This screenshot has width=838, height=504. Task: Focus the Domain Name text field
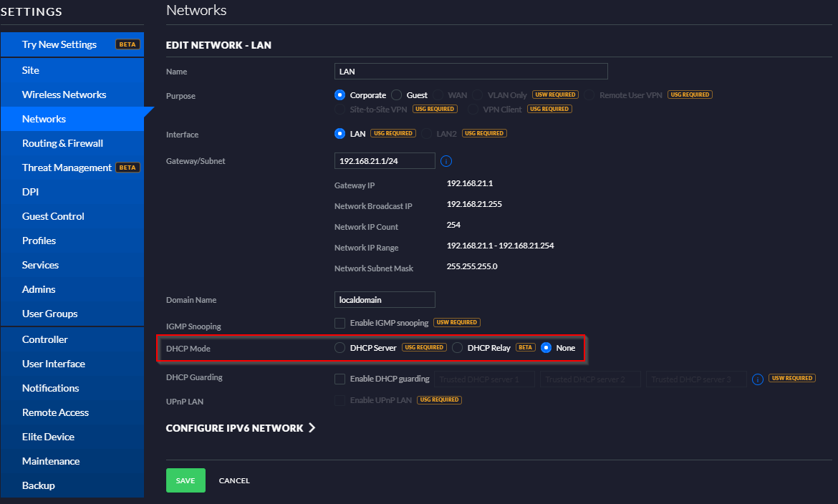(385, 299)
